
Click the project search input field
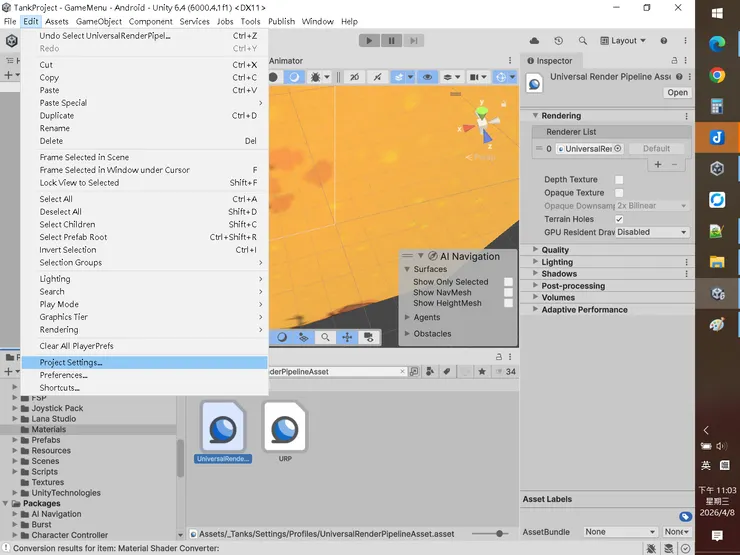333,371
